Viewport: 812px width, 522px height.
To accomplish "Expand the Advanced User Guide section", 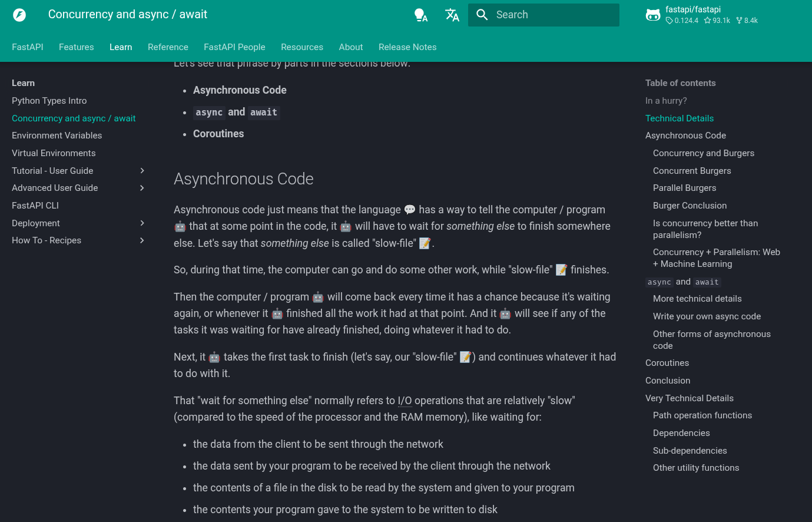I will [142, 188].
